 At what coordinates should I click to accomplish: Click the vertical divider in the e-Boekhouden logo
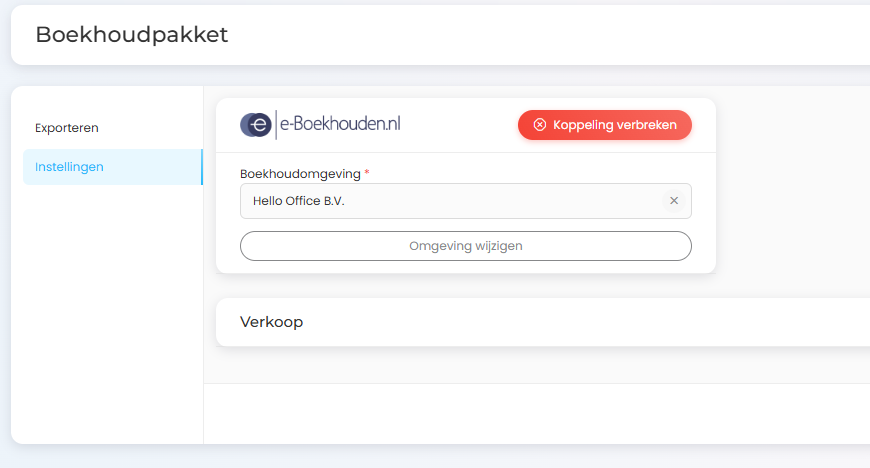click(275, 124)
